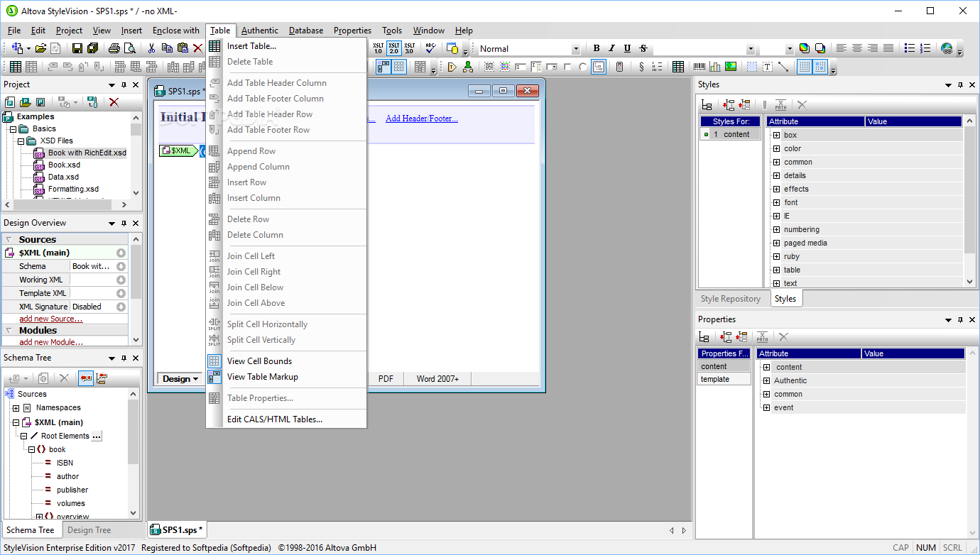
Task: Click the Copy icon in the toolbar
Action: pos(167,48)
